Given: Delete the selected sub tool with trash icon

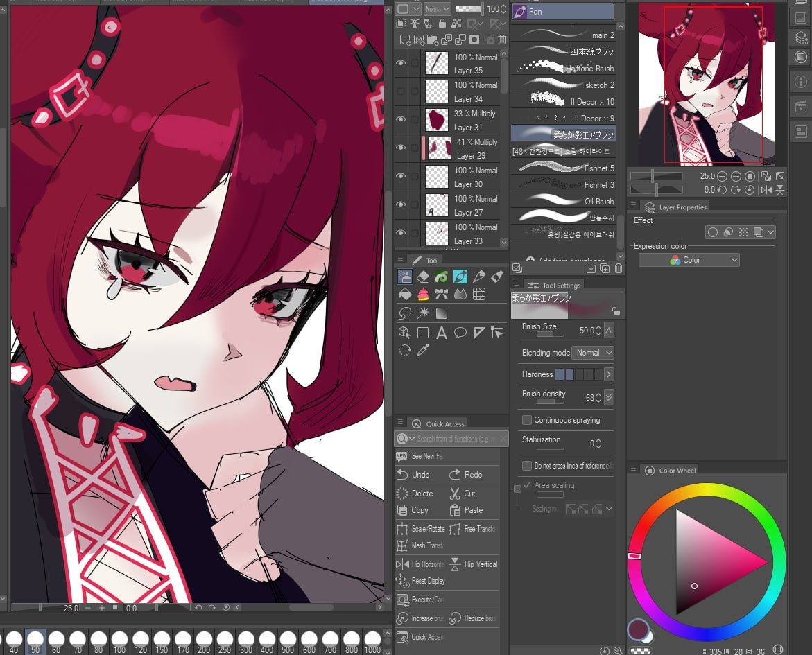Looking at the screenshot, I should pyautogui.click(x=619, y=268).
